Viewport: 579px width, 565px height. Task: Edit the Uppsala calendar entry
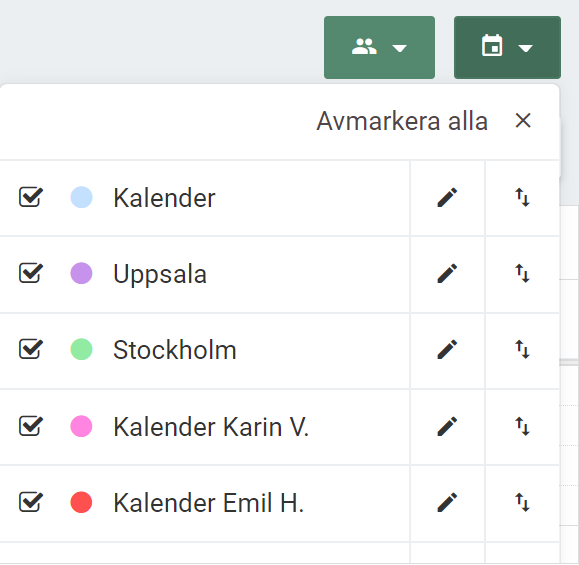447,274
